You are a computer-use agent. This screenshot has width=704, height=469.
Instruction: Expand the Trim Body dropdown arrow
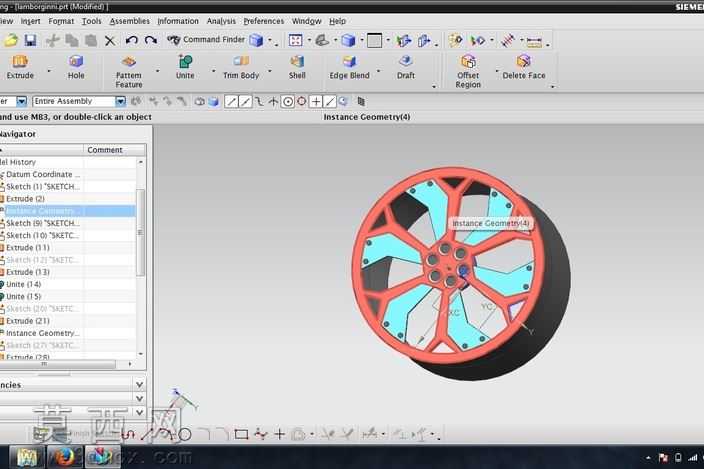pos(269,71)
